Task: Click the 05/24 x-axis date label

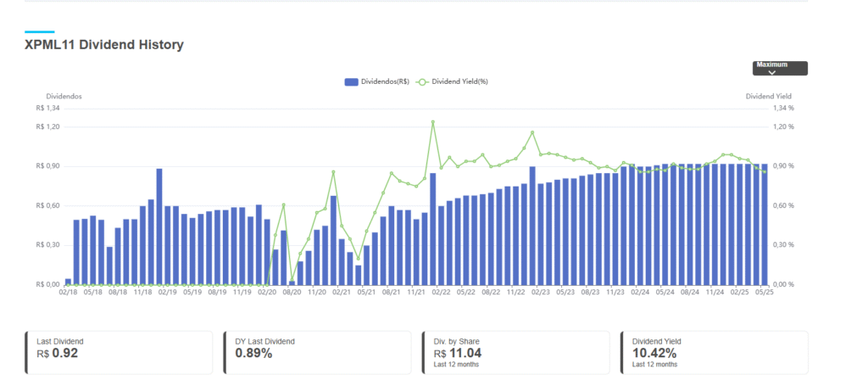Action: pyautogui.click(x=665, y=293)
